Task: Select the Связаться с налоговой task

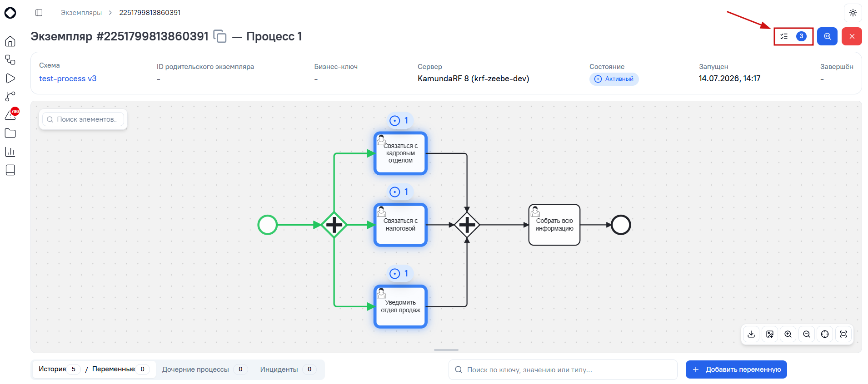Action: tap(400, 225)
